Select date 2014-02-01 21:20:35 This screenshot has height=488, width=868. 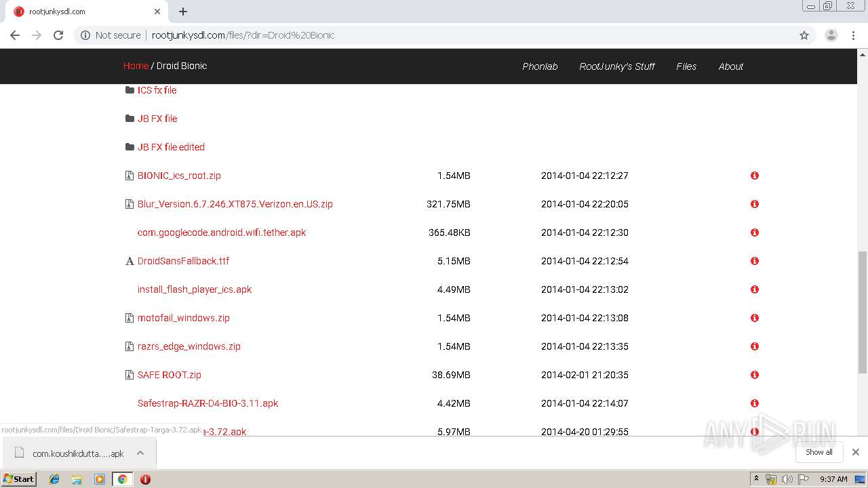click(585, 375)
